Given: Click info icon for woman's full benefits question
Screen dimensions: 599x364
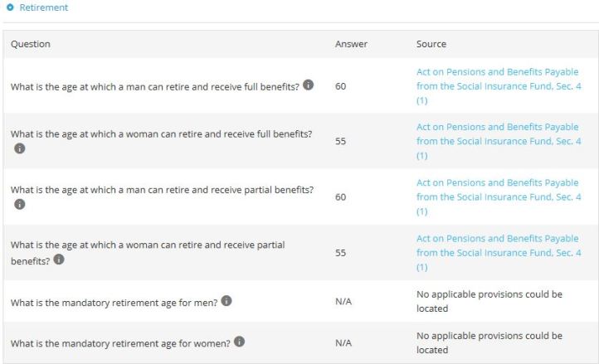Looking at the screenshot, I should coord(20,149).
